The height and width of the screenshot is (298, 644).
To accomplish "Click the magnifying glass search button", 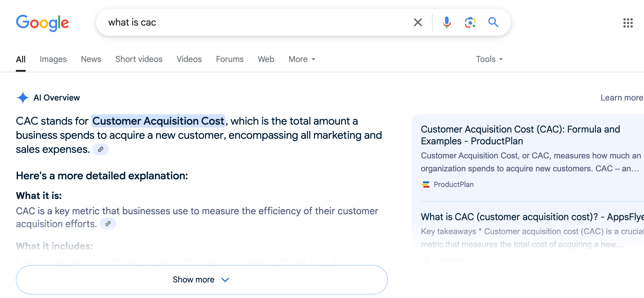I will [493, 22].
